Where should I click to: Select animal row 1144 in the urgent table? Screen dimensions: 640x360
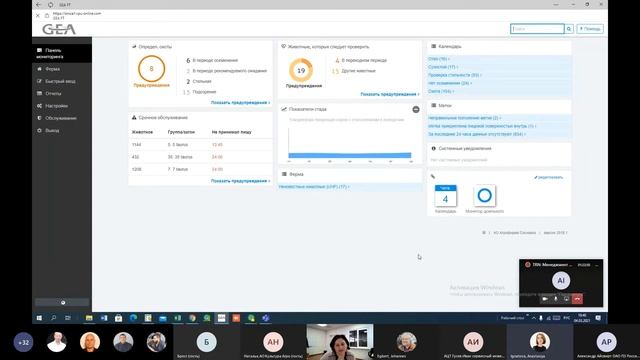(x=200, y=144)
